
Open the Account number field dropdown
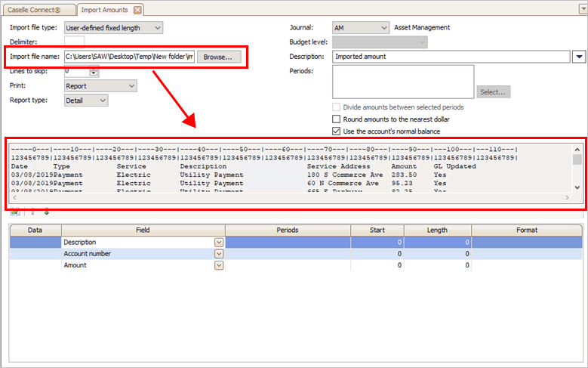click(219, 255)
